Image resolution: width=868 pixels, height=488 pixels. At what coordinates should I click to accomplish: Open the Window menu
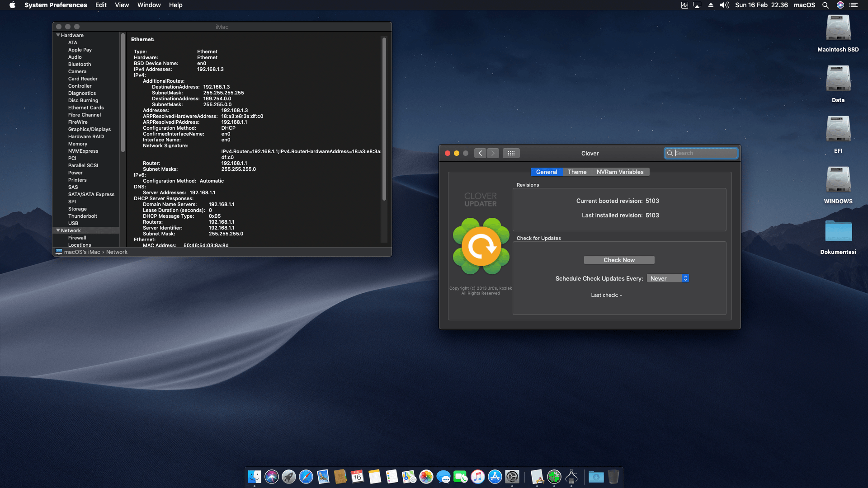(149, 5)
